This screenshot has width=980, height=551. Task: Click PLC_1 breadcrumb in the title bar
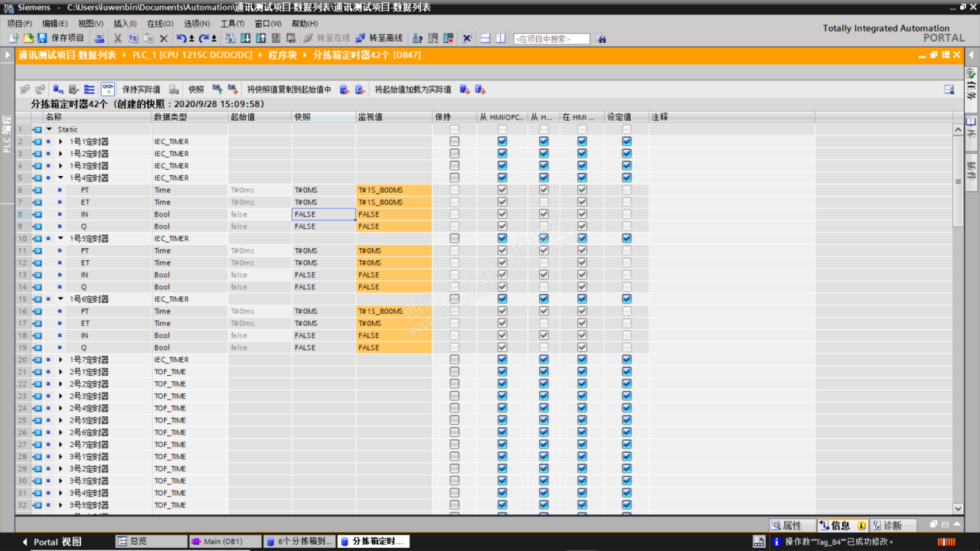[x=191, y=55]
